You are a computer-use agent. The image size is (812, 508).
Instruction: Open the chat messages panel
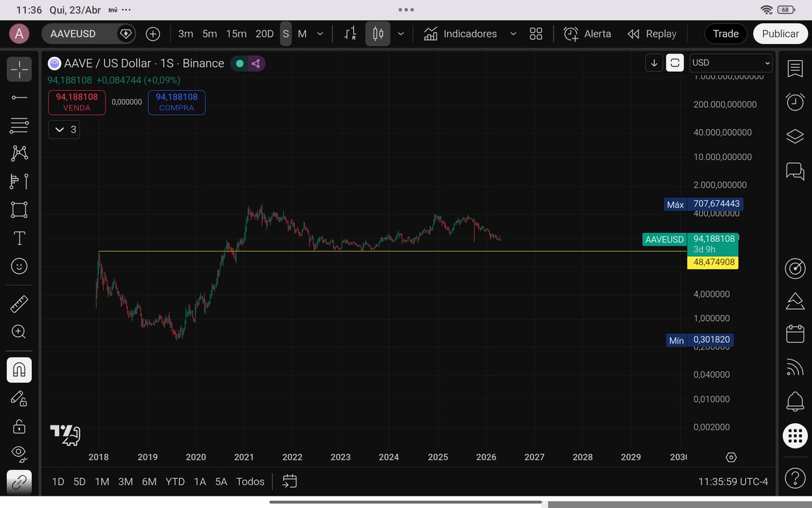795,171
